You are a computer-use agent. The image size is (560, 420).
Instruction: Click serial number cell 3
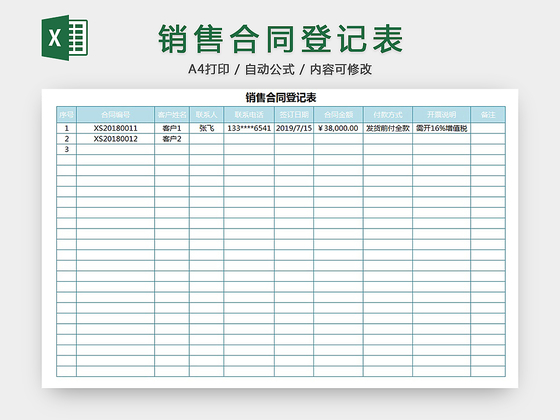(x=66, y=149)
